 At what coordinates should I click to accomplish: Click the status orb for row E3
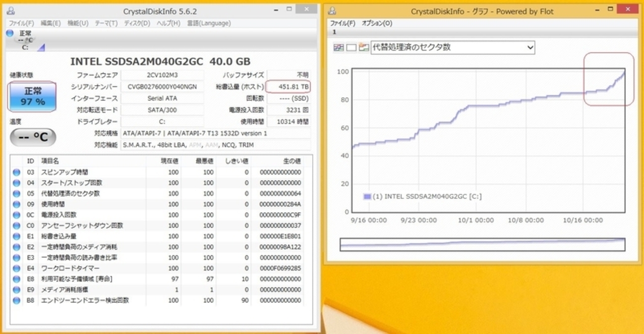click(x=16, y=258)
